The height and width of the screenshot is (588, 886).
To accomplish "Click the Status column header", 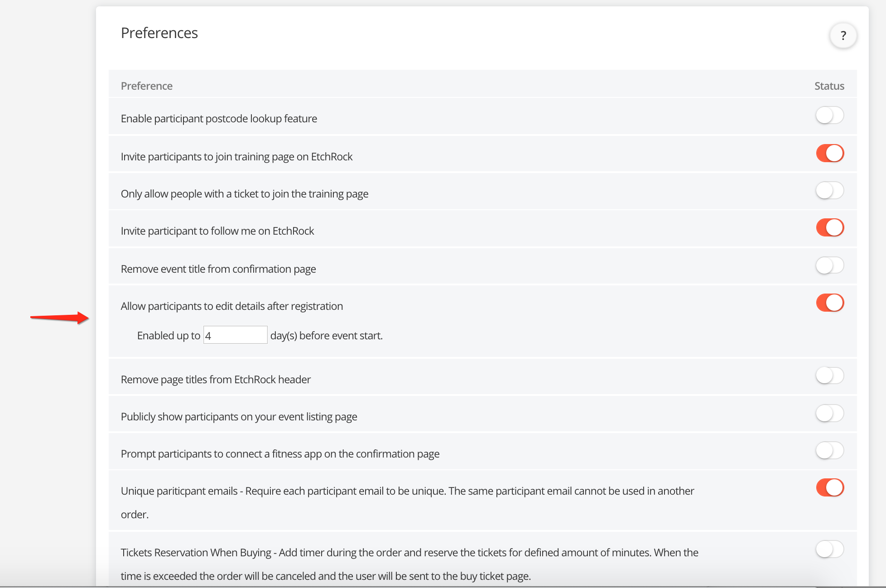I will [x=829, y=86].
